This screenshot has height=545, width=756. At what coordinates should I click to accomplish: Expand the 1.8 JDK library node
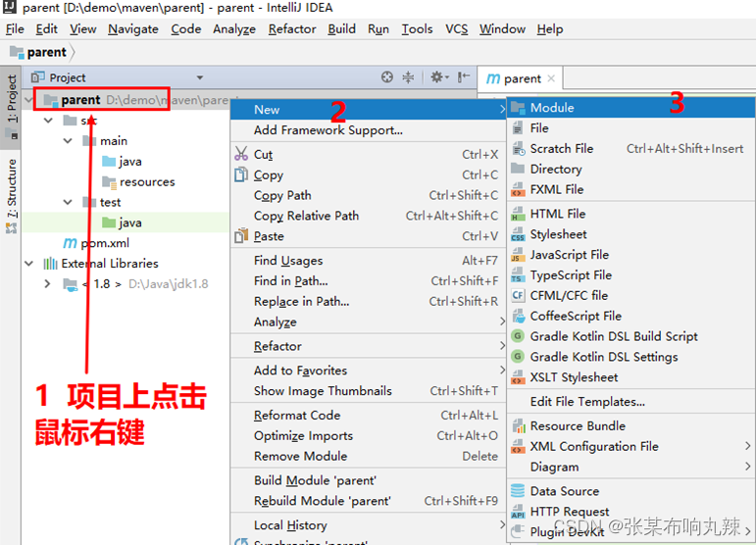[47, 284]
